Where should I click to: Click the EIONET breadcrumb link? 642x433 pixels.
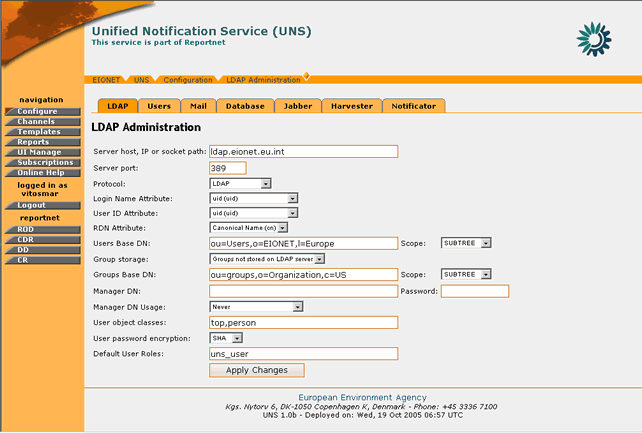(x=106, y=80)
